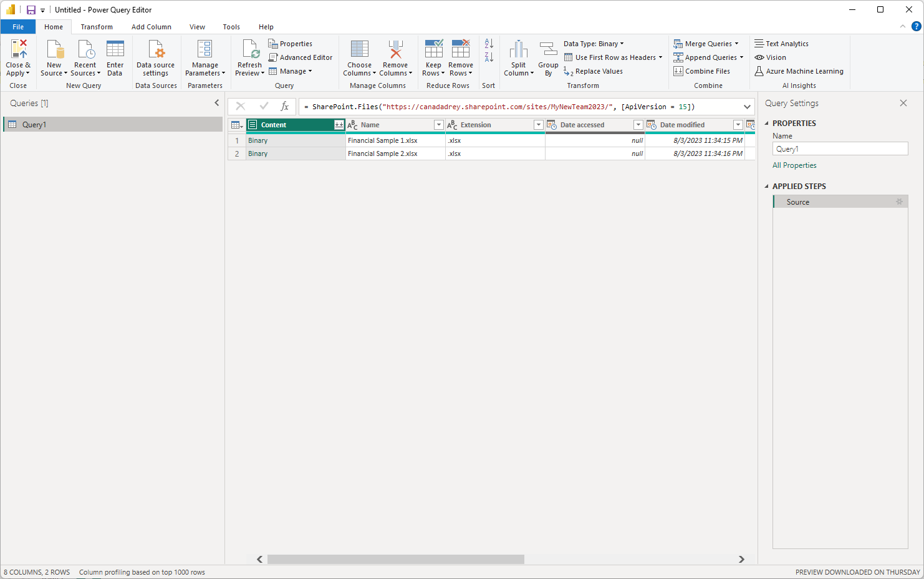Switch to the Transform tab
Image resolution: width=924 pixels, height=579 pixels.
click(x=97, y=27)
